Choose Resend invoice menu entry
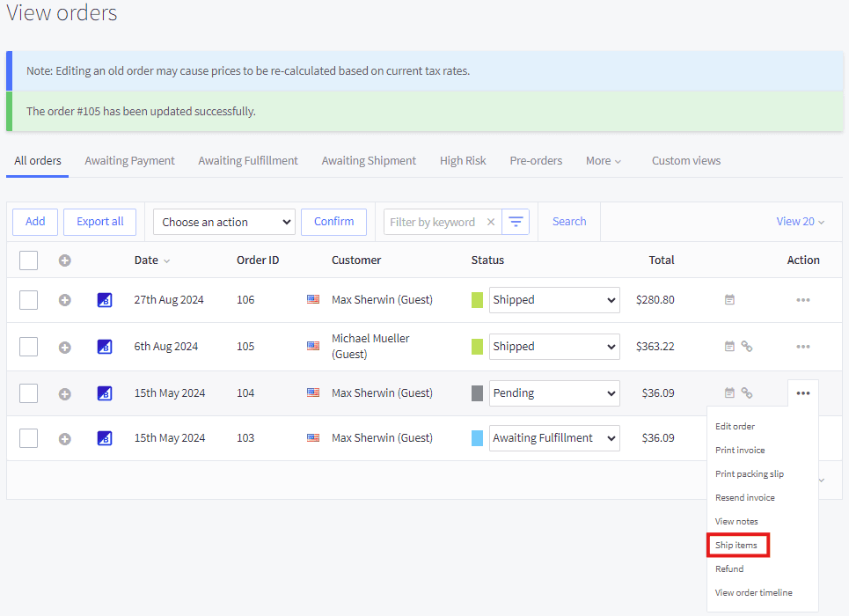 pos(744,498)
